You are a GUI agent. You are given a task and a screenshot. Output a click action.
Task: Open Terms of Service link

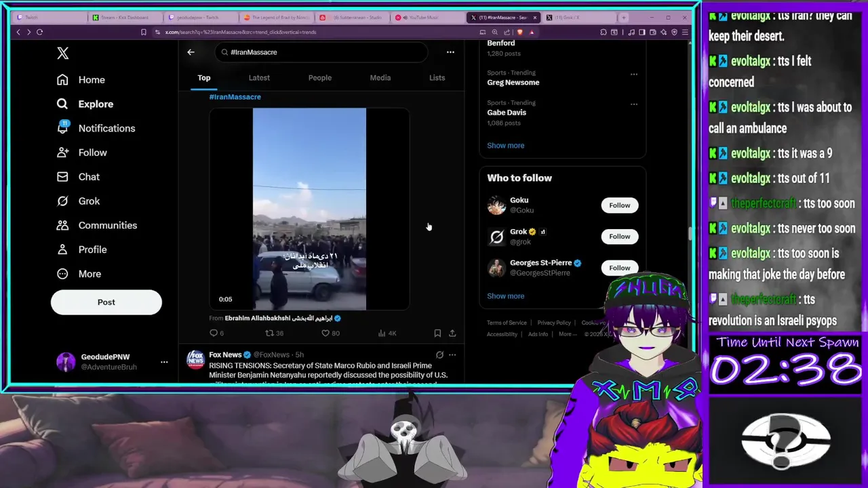pyautogui.click(x=507, y=323)
